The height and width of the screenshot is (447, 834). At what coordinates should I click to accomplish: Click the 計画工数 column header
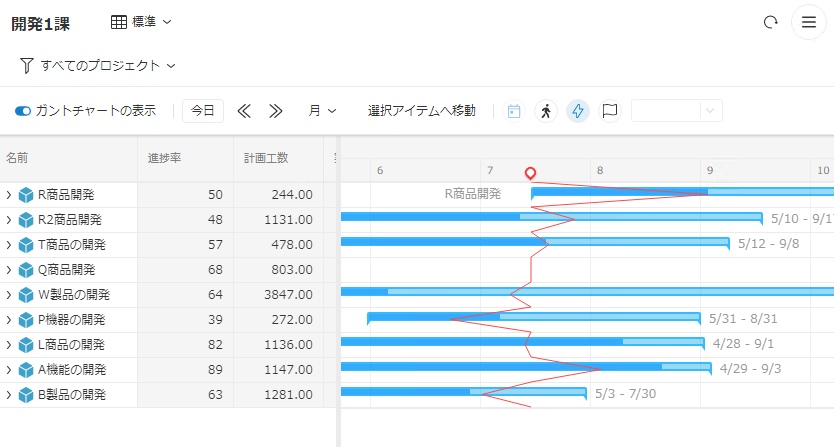[x=266, y=158]
